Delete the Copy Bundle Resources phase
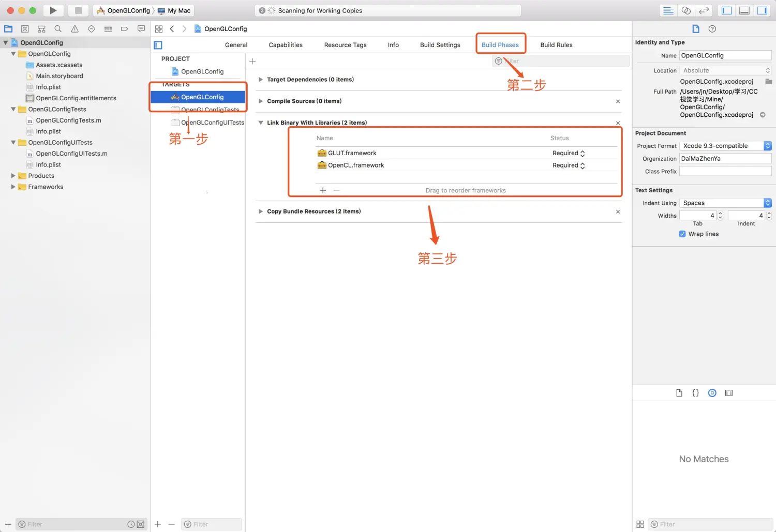 [x=618, y=212]
